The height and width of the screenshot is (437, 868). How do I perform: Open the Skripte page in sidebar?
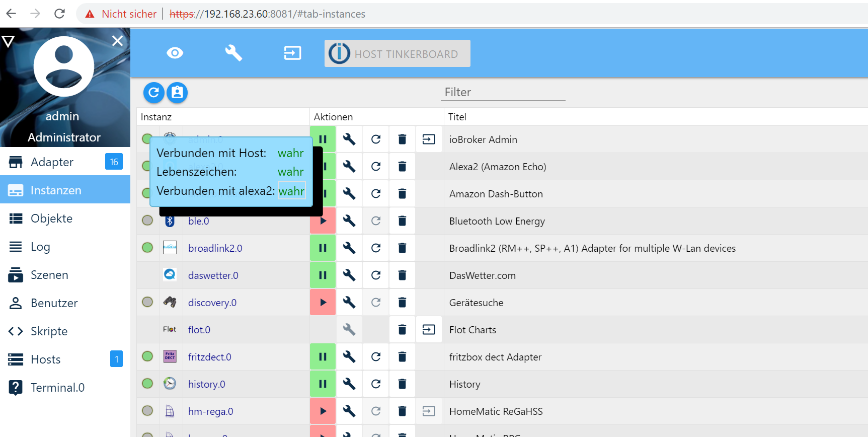(x=49, y=331)
